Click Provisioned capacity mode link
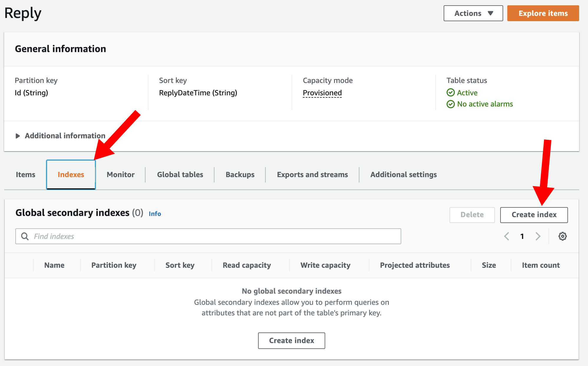This screenshot has width=588, height=366. [x=322, y=93]
